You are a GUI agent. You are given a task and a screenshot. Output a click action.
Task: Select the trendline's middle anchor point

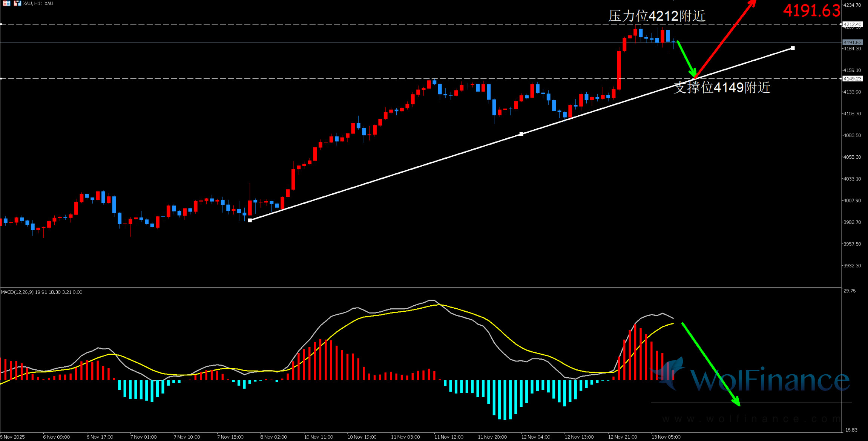(521, 134)
